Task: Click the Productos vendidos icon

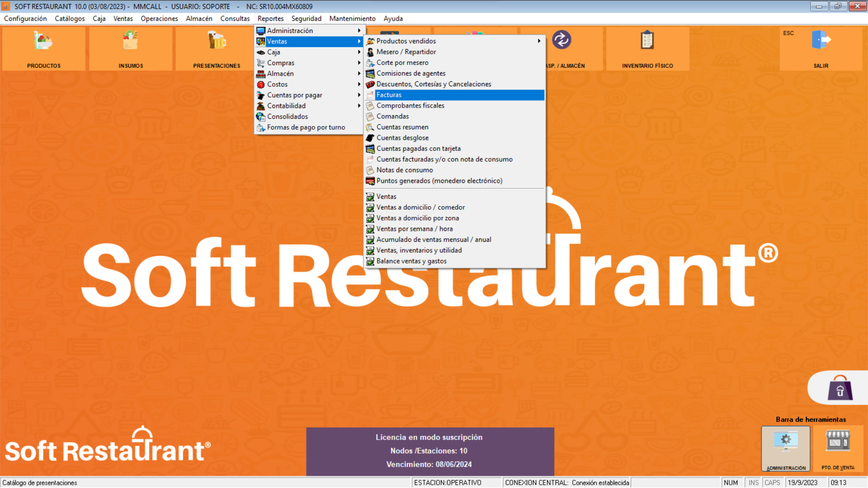Action: [370, 41]
